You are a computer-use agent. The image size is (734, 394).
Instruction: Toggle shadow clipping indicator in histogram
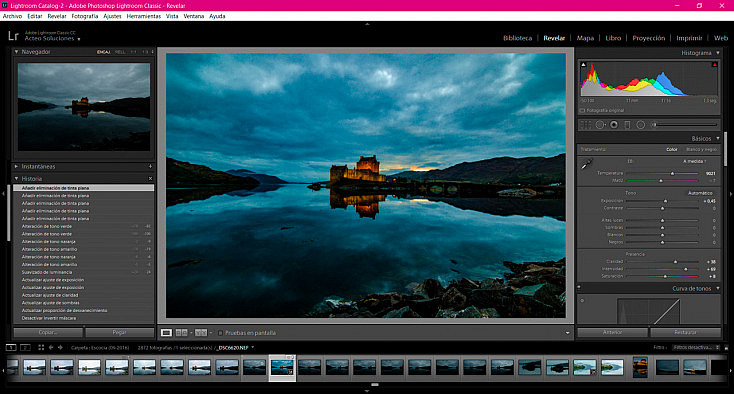pyautogui.click(x=583, y=65)
